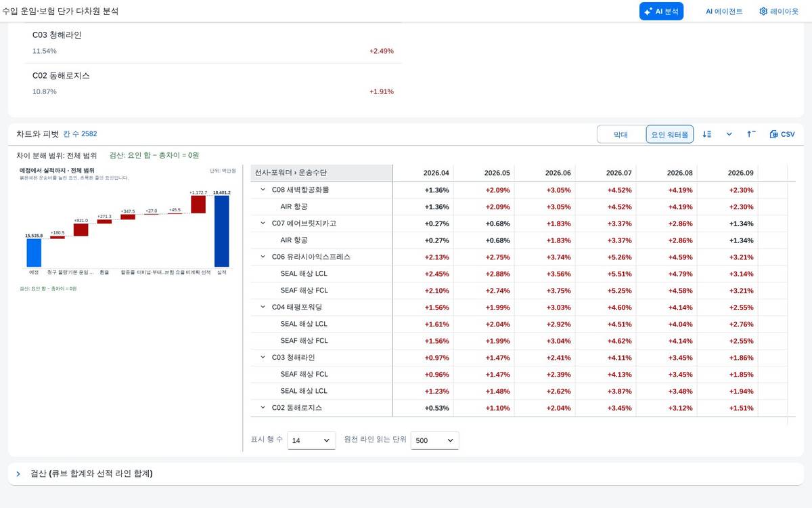Select the 요인 워터폴 view tab
The image size is (812, 508).
(669, 134)
